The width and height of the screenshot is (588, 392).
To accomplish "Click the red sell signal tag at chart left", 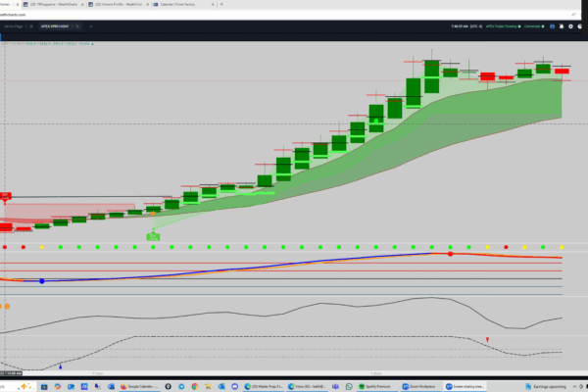I will pos(5,196).
